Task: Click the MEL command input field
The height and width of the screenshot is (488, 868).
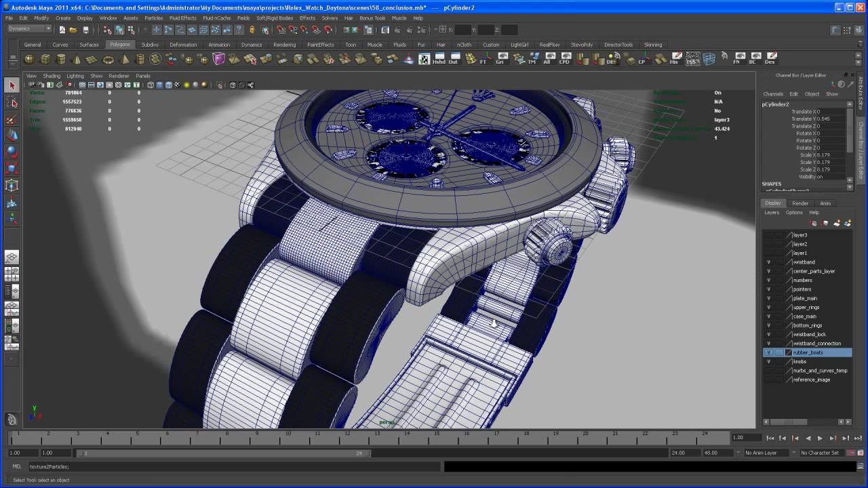Action: (235, 466)
